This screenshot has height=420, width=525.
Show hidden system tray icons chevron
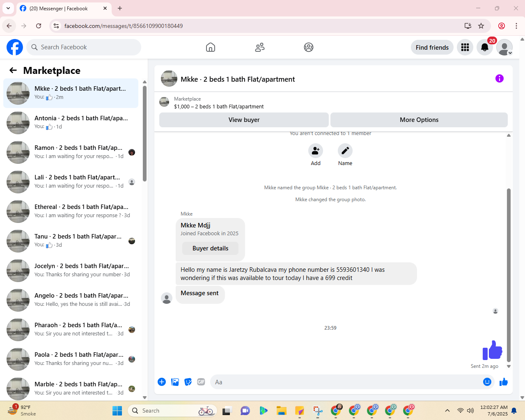pos(447,411)
